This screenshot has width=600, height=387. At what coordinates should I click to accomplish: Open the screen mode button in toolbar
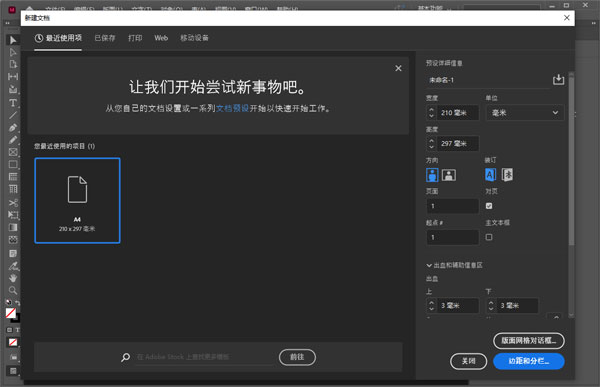(x=13, y=371)
